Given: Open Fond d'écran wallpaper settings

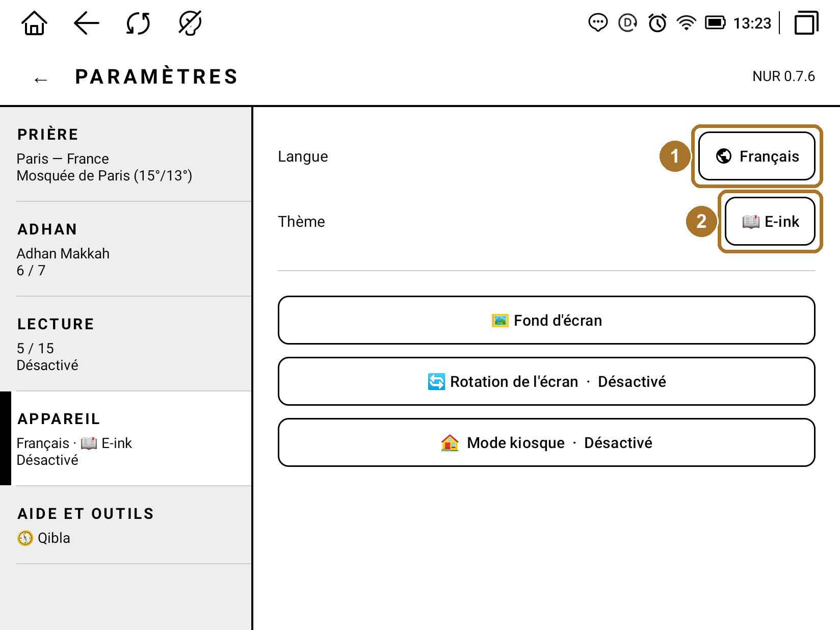Looking at the screenshot, I should pyautogui.click(x=546, y=320).
